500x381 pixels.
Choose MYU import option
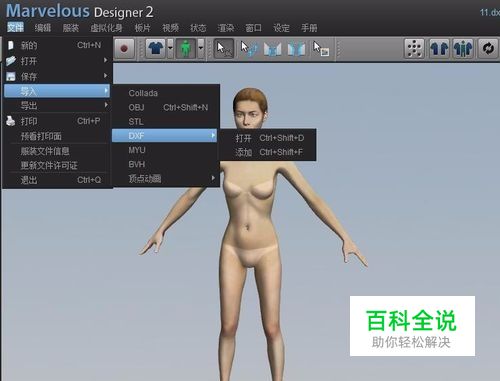(165, 150)
